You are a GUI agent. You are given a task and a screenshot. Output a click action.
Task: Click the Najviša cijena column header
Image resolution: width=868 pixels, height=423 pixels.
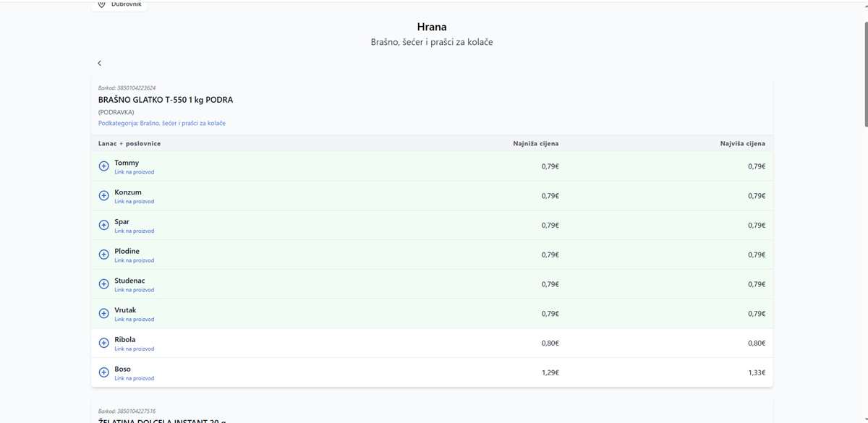(x=743, y=143)
